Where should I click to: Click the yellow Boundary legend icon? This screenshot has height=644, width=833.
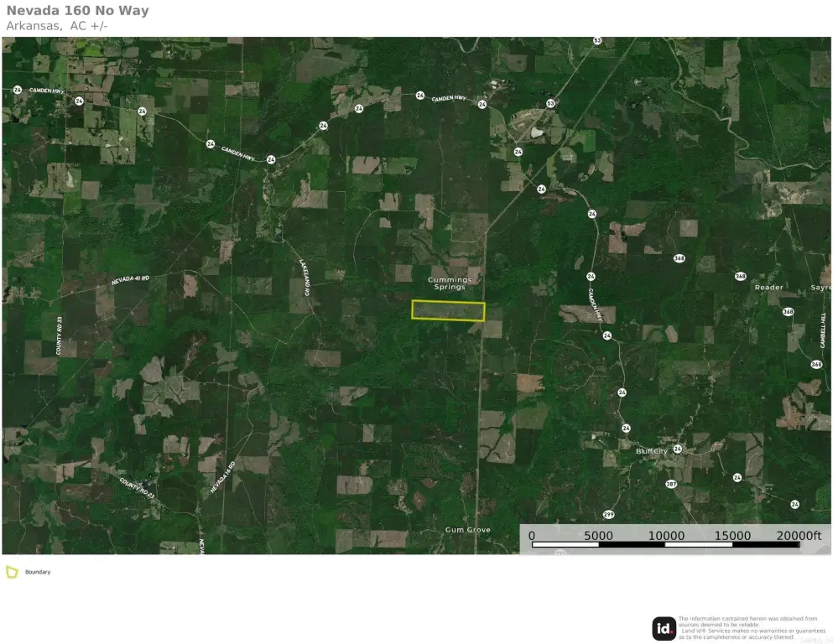[12, 572]
